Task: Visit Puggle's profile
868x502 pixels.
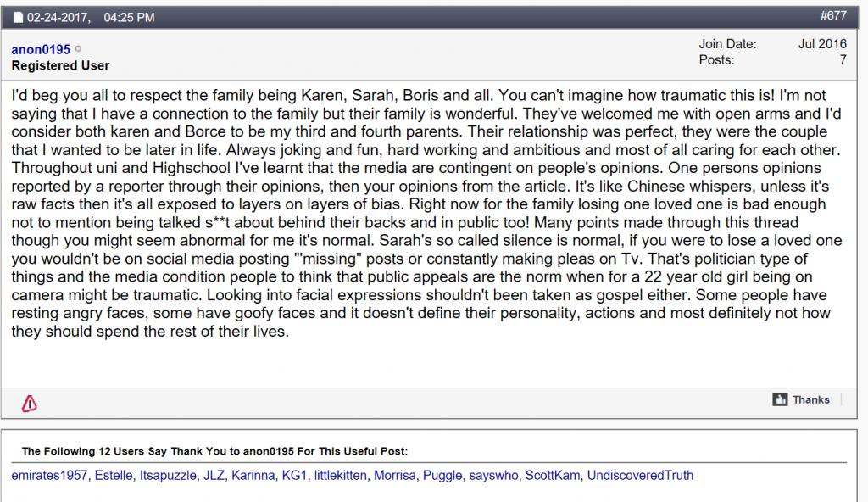Action: point(442,475)
